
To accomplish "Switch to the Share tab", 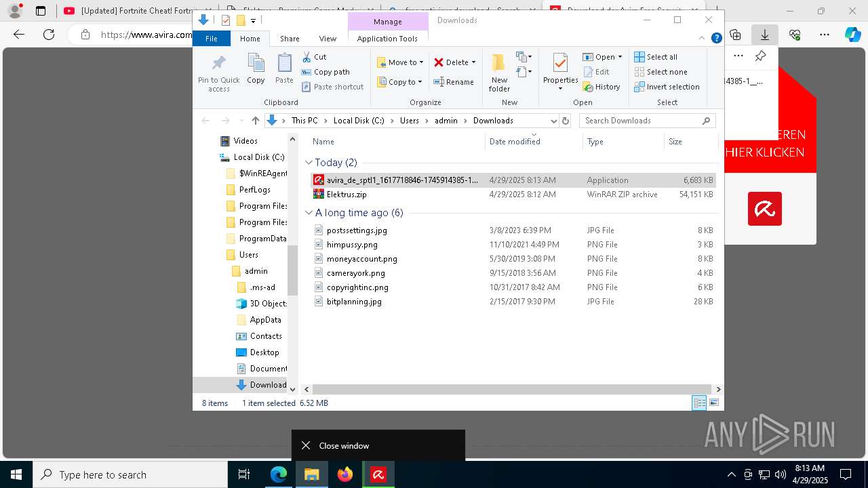I will 290,39.
